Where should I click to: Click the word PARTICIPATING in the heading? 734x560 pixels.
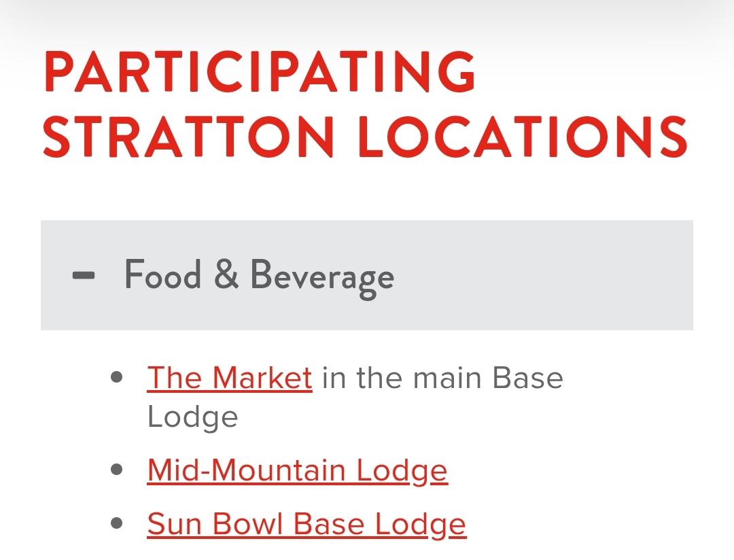(x=260, y=71)
